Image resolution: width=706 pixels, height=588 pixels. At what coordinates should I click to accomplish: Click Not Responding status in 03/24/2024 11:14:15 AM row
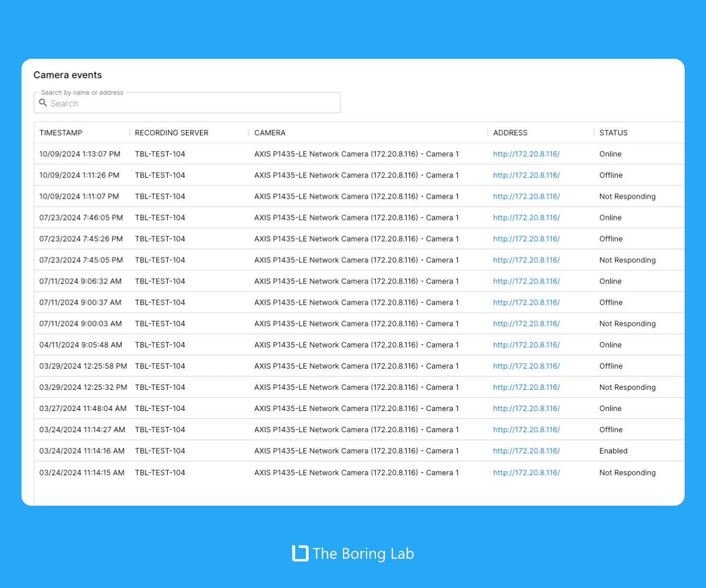pyautogui.click(x=628, y=473)
